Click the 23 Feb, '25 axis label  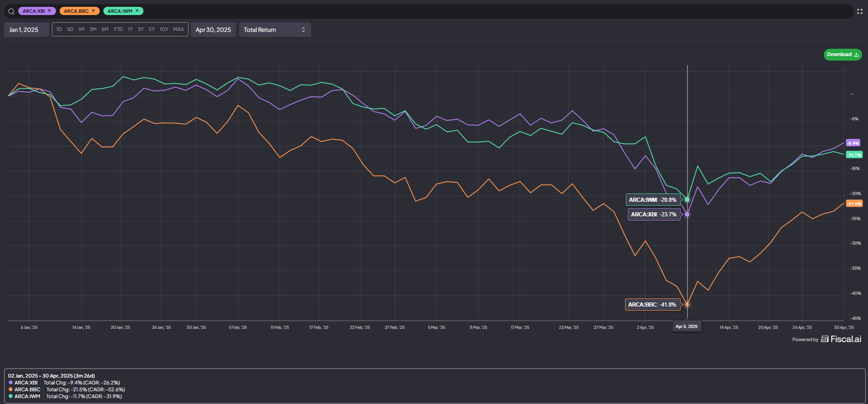[x=360, y=327]
